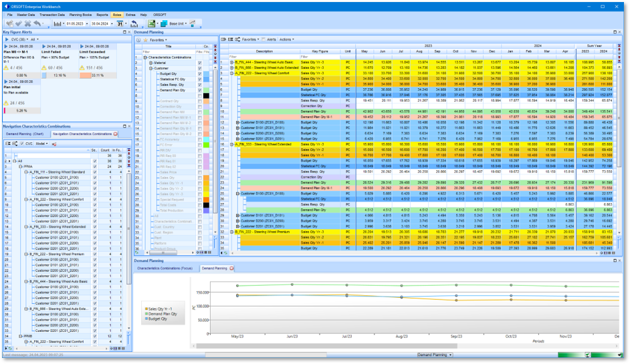
Task: Click the first grid icon in Navigation panel toolbar
Action: pos(7,144)
